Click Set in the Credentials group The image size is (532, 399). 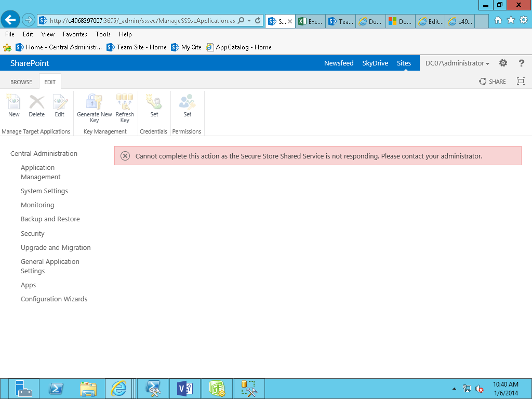pyautogui.click(x=154, y=102)
